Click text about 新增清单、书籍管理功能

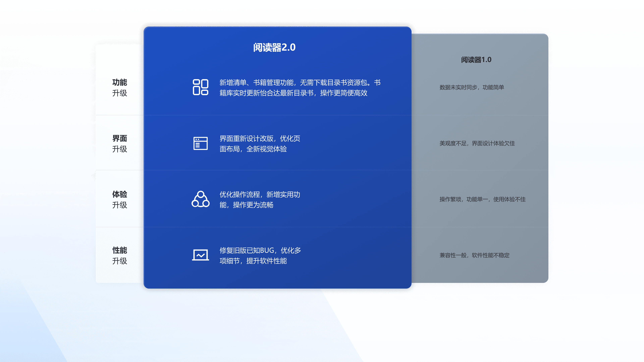tap(300, 82)
